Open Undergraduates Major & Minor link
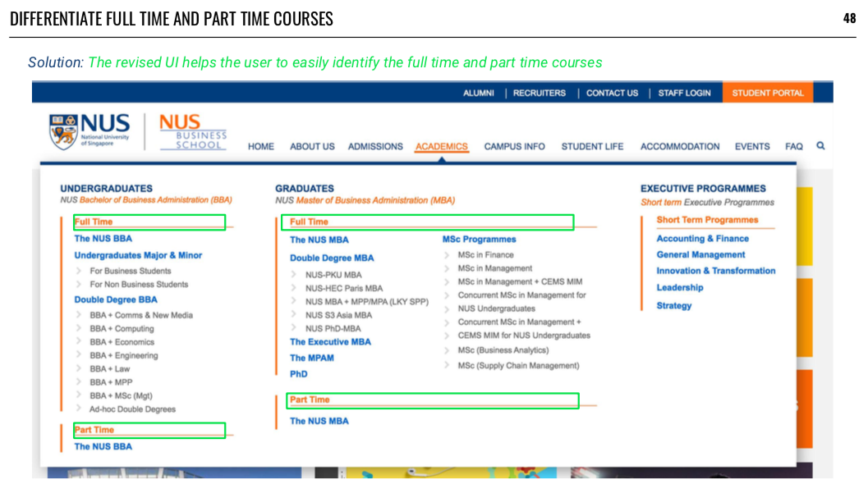The image size is (868, 489). click(138, 255)
